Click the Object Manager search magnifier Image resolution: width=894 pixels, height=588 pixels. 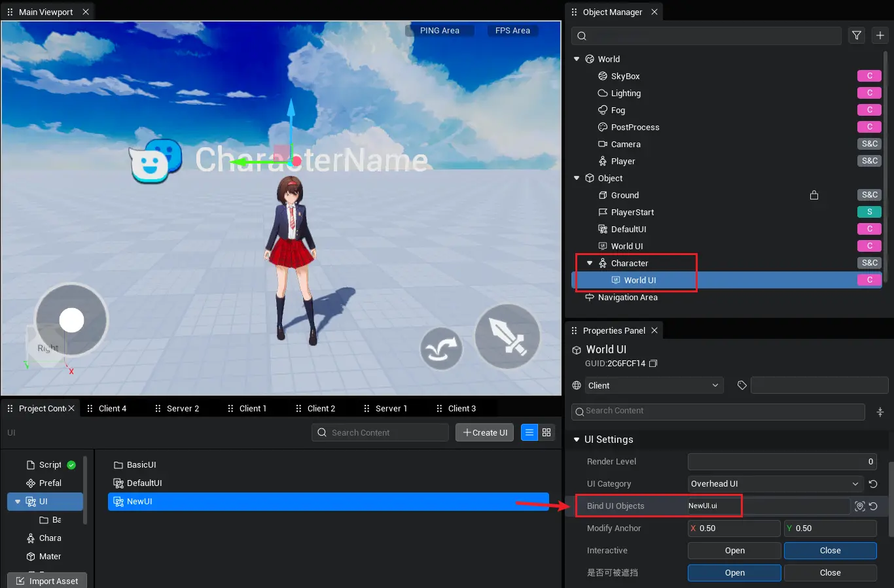point(582,36)
